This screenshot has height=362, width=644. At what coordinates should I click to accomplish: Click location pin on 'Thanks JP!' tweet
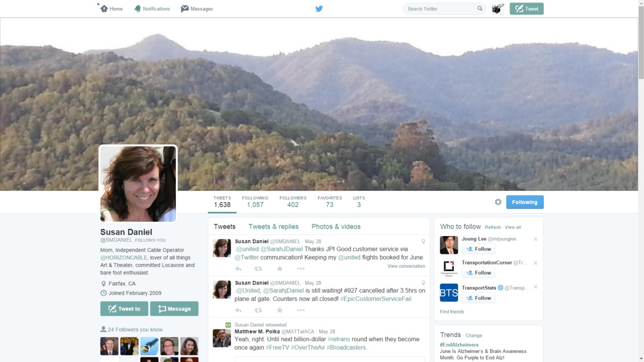click(423, 241)
